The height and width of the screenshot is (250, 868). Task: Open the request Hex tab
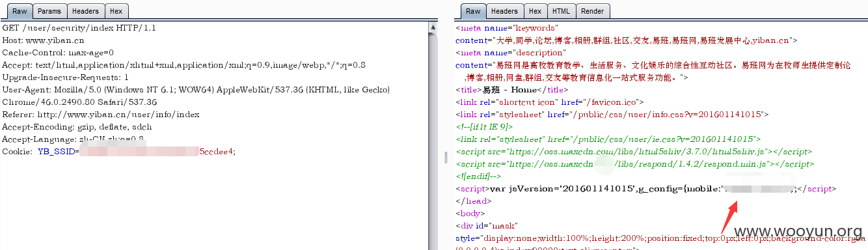[x=116, y=11]
